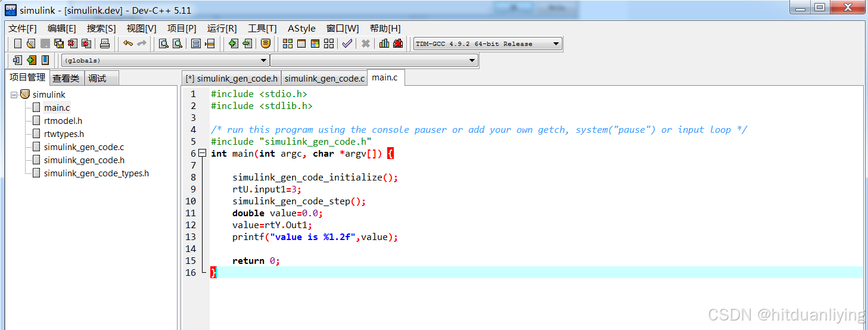
Task: Click the Close file toolbar icon
Action: coord(73,43)
